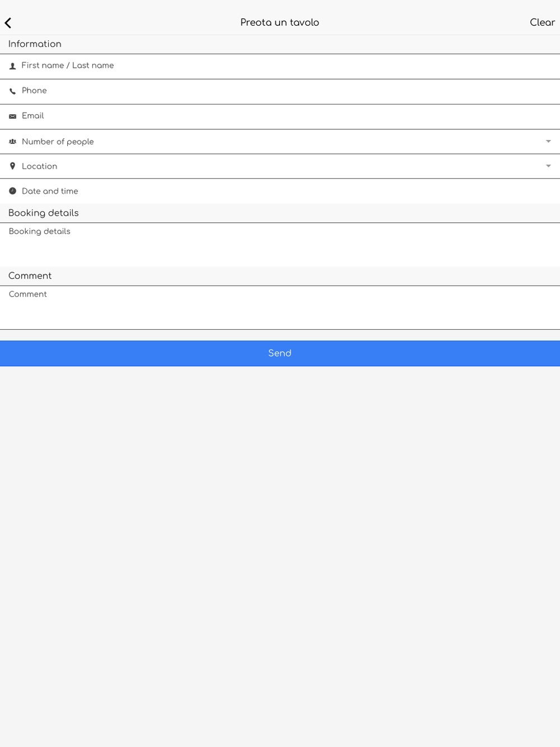
Task: Open the Number of people selector field
Action: point(280,142)
